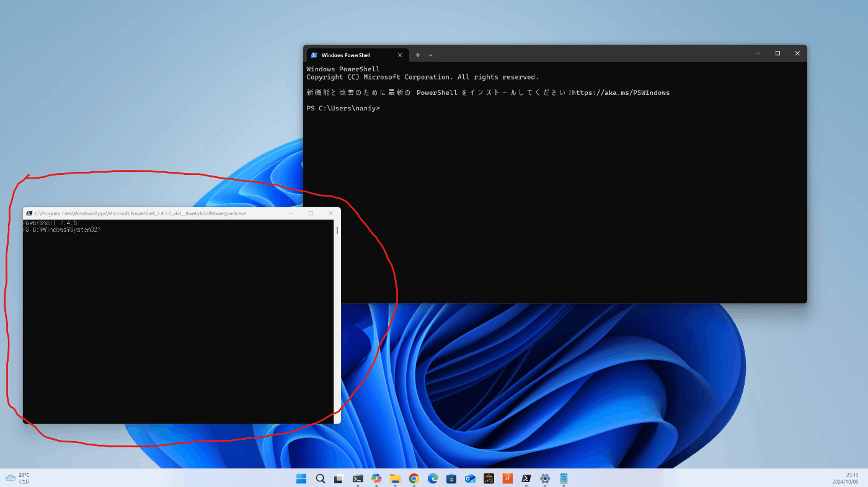Switch to Windows Terminal from the taskbar

[358, 478]
